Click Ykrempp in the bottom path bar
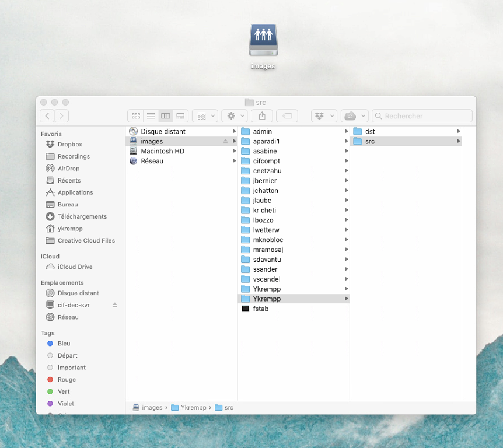Image resolution: width=503 pixels, height=448 pixels. (x=193, y=408)
